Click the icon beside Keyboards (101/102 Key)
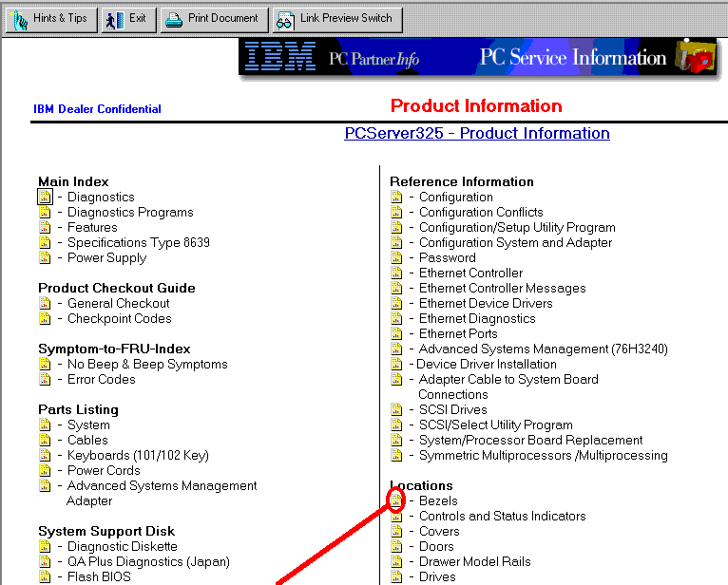 45,455
